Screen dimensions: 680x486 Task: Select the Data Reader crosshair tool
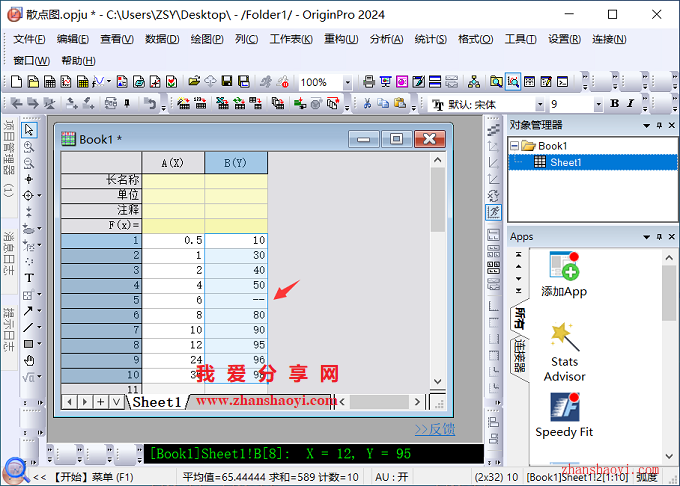[29, 196]
